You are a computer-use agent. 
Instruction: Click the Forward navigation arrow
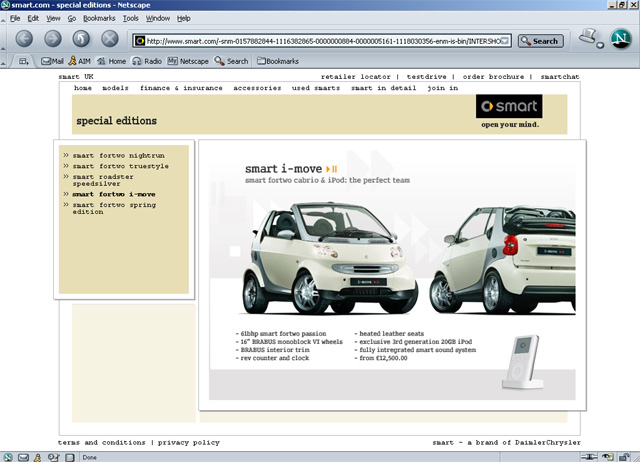53,39
